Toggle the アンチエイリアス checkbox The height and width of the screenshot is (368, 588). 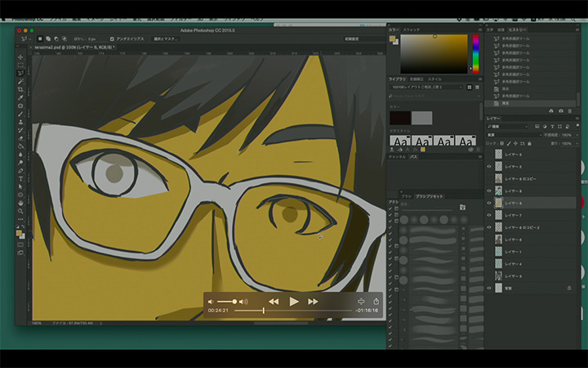[112, 38]
